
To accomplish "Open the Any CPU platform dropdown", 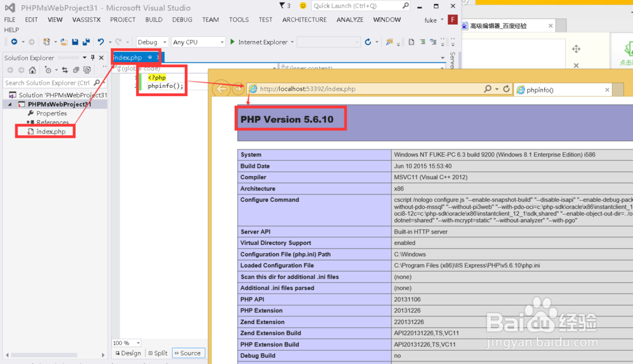I will point(198,42).
